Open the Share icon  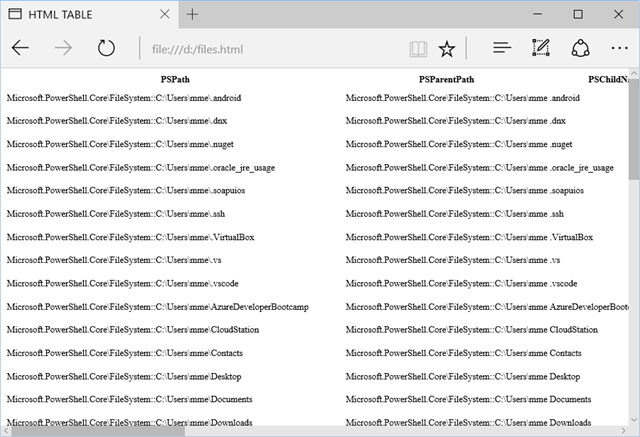tap(580, 48)
